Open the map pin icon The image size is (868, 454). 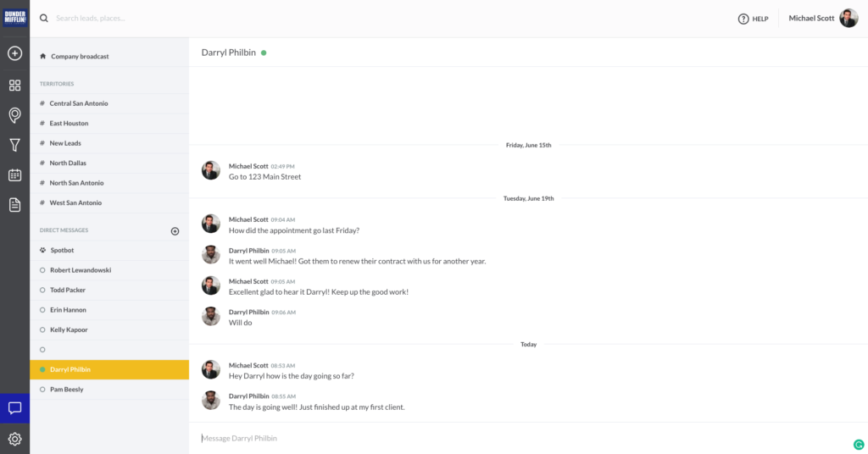[x=15, y=115]
